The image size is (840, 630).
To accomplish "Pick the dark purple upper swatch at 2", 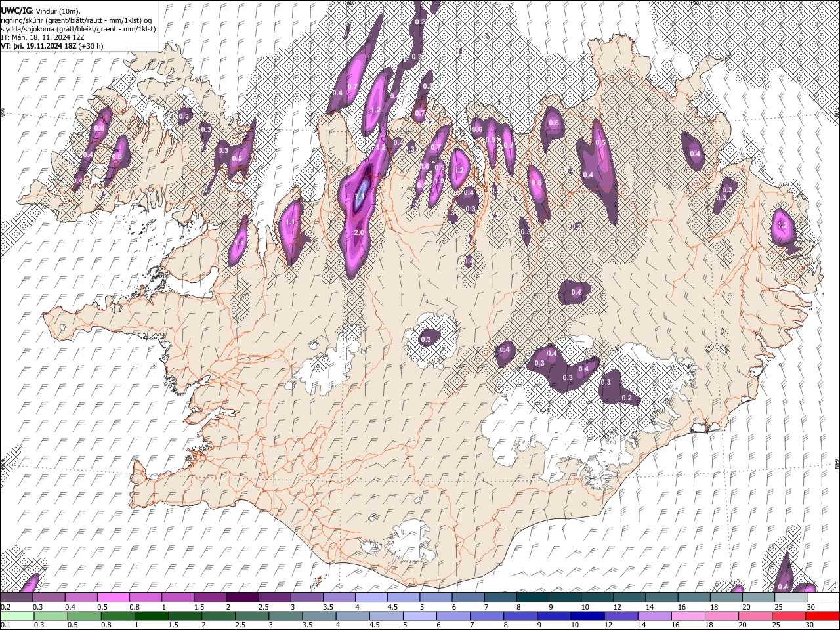I will (x=241, y=598).
